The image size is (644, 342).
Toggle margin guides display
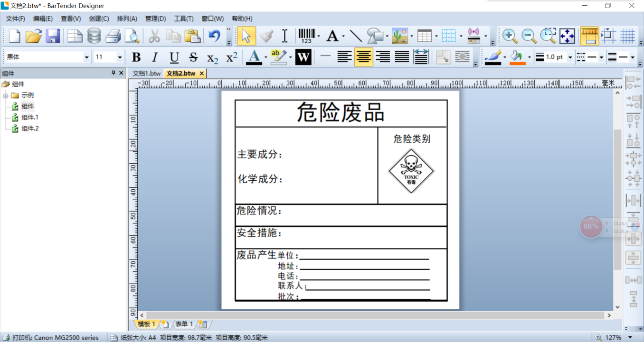[x=608, y=36]
